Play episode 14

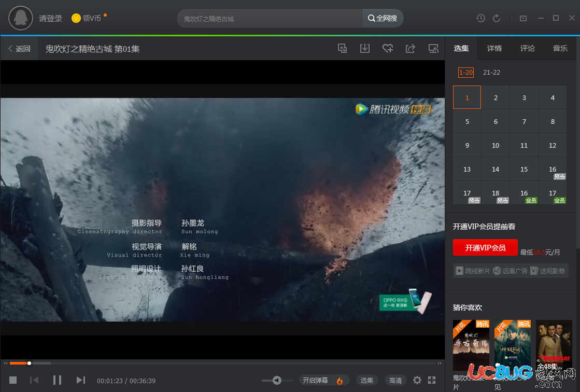(x=496, y=169)
